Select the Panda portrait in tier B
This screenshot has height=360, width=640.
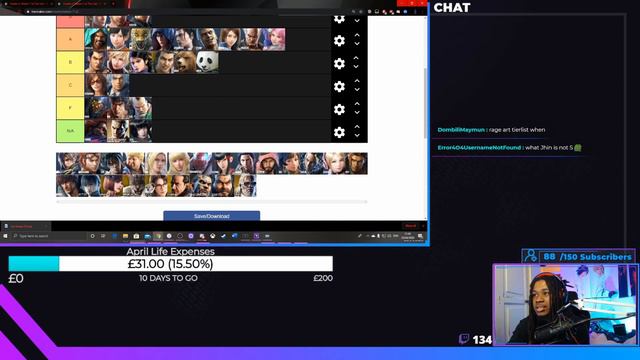(x=207, y=62)
